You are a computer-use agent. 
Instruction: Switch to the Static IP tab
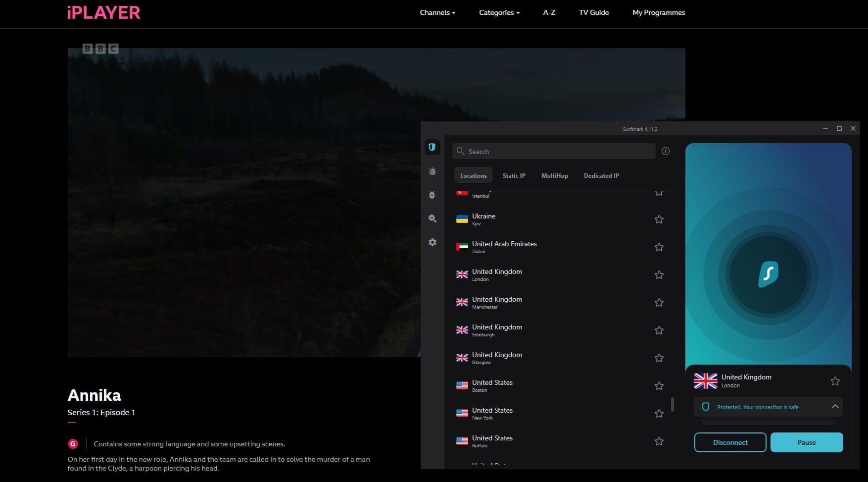[x=514, y=175]
